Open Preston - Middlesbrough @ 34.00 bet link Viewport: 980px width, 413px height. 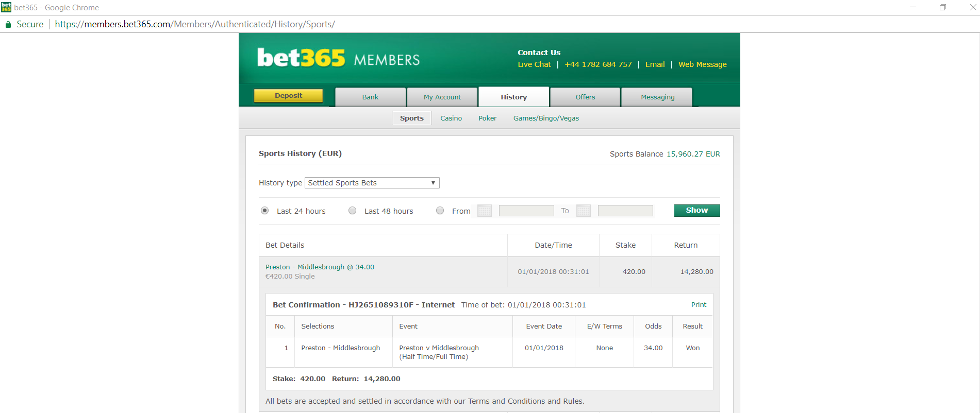coord(320,267)
